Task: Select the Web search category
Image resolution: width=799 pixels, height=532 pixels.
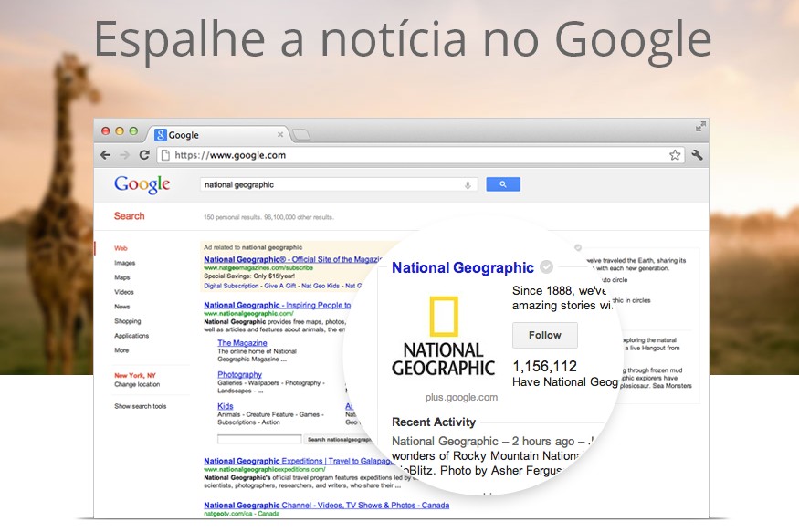Action: (x=121, y=248)
